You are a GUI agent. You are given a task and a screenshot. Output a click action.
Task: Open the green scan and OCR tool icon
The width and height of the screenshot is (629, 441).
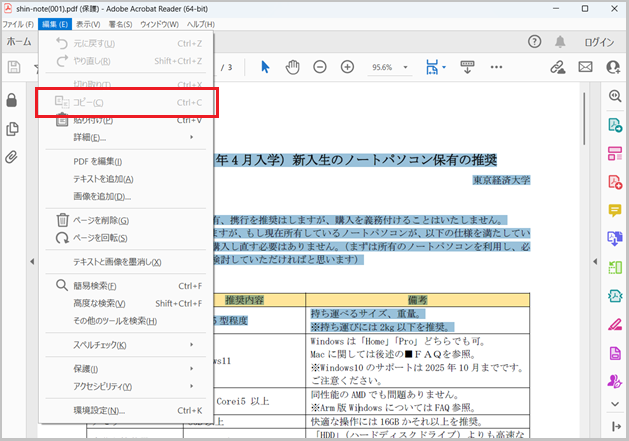615,267
